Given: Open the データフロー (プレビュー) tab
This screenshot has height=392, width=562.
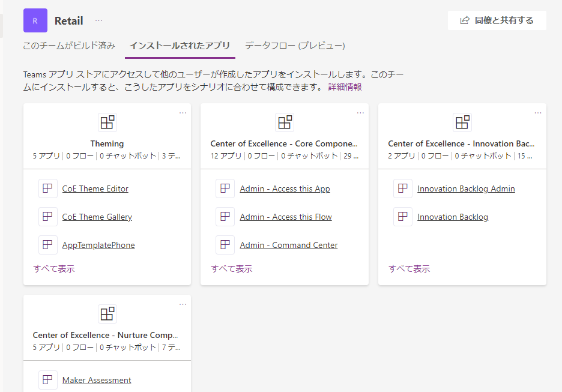Looking at the screenshot, I should pyautogui.click(x=295, y=46).
